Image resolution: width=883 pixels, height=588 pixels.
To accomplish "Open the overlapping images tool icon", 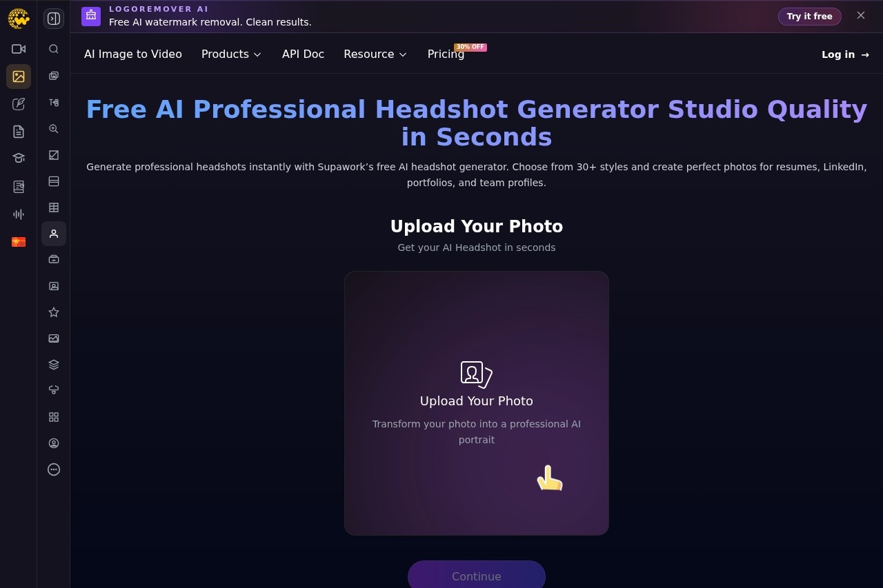I will pos(54,76).
